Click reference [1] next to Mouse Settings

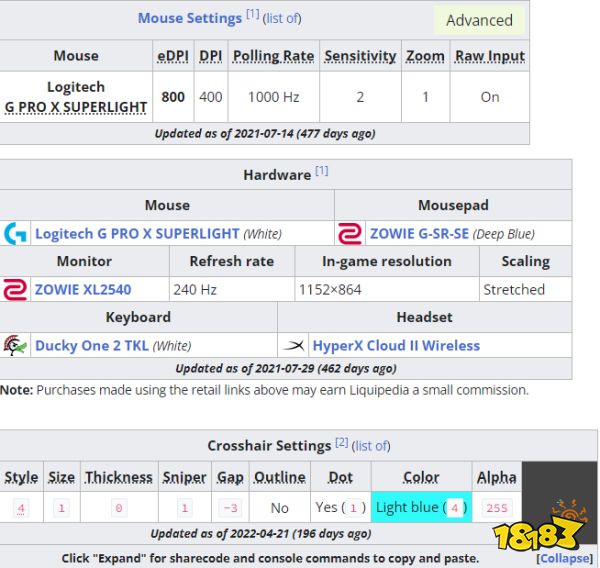pyautogui.click(x=253, y=15)
